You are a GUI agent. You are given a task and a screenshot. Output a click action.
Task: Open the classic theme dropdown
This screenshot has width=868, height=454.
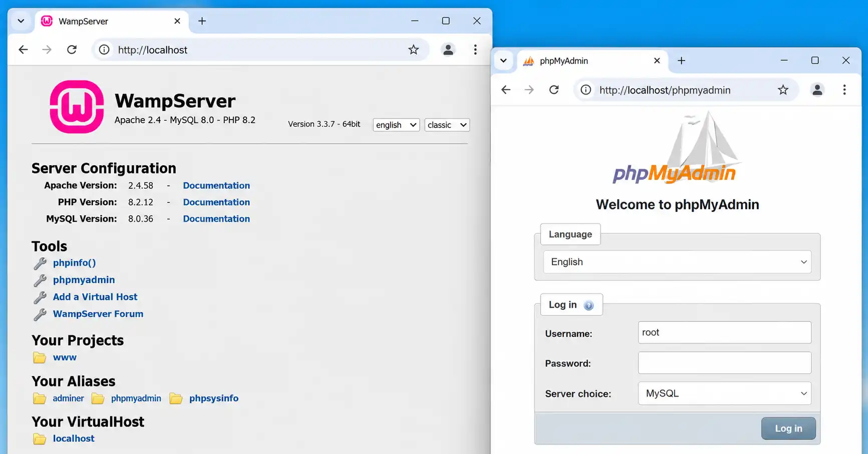[x=447, y=125]
